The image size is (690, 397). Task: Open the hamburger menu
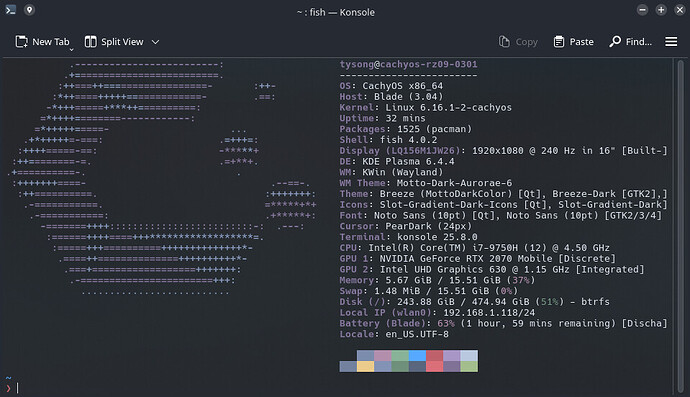click(671, 42)
